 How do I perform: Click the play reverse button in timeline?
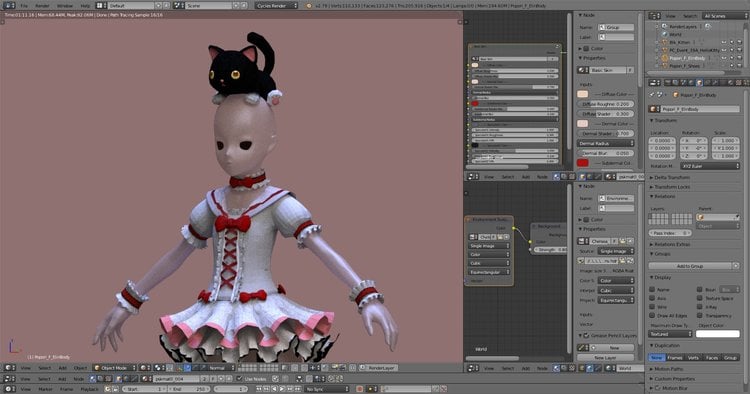pyautogui.click(x=275, y=389)
